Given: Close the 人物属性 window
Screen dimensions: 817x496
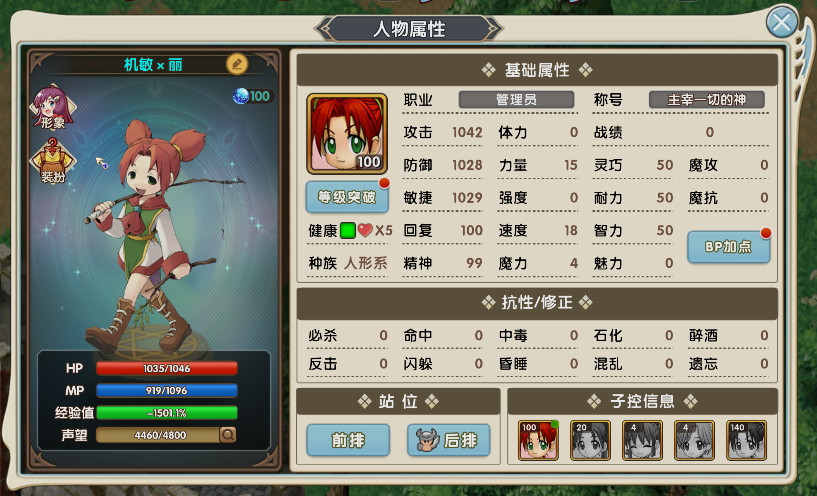Looking at the screenshot, I should click(x=782, y=22).
